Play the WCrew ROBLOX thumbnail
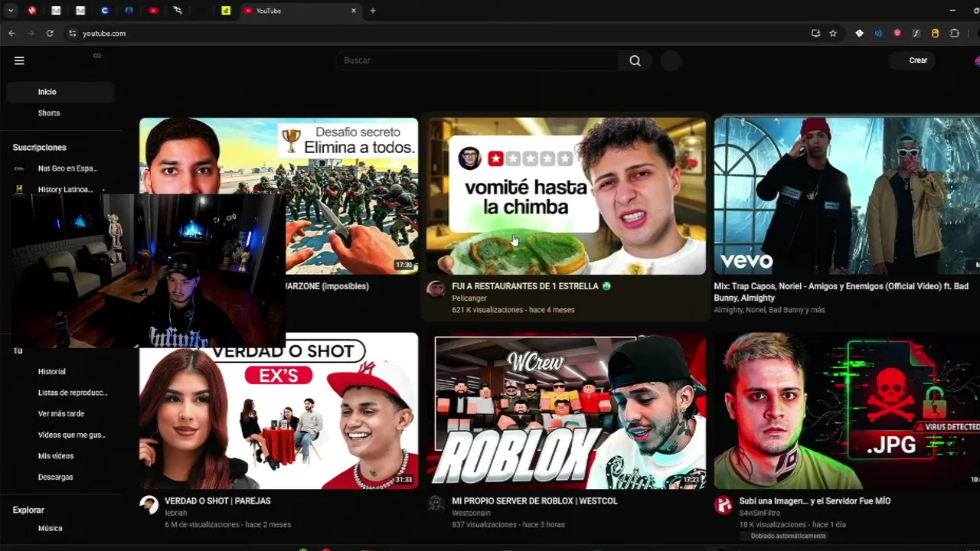The width and height of the screenshot is (980, 551). point(567,411)
